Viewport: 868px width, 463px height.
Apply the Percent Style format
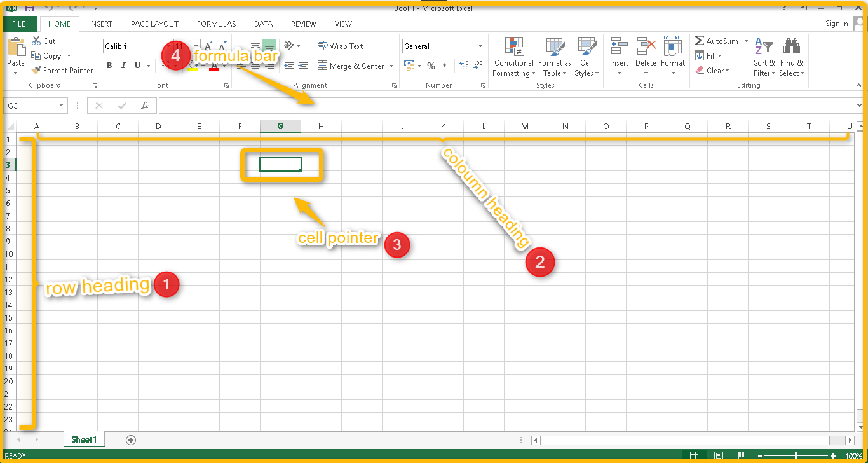coord(431,66)
